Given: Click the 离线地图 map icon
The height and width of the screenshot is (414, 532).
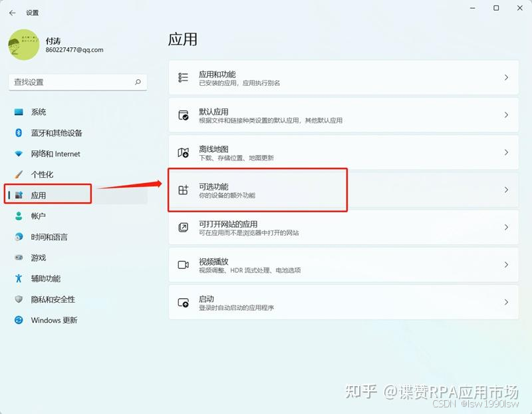Looking at the screenshot, I should click(184, 152).
